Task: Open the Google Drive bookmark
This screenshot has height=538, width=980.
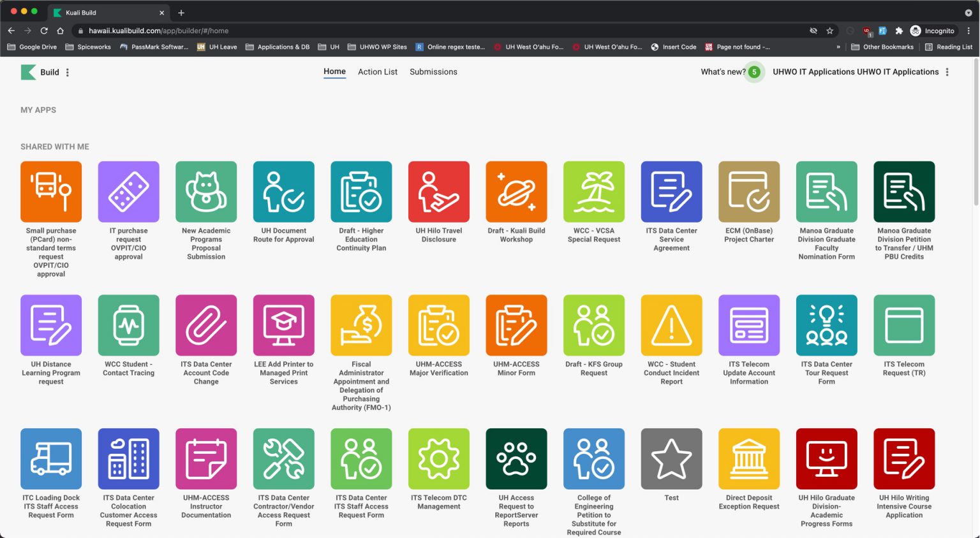Action: coord(32,47)
